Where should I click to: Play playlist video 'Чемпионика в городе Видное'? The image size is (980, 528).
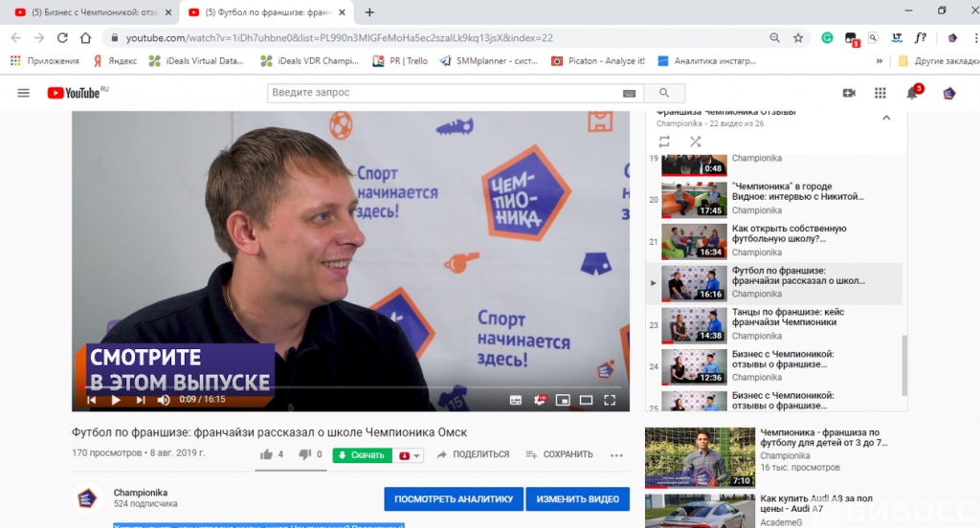(x=775, y=199)
